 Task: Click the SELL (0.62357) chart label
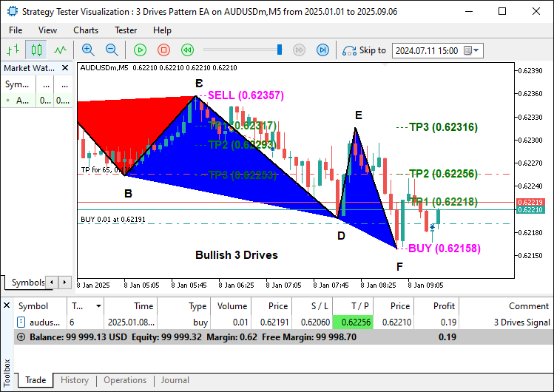pyautogui.click(x=246, y=95)
